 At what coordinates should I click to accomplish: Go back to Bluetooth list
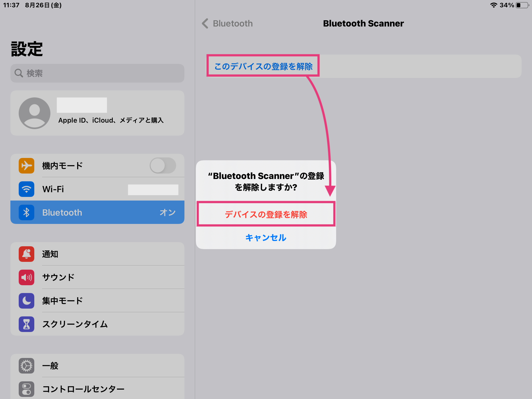click(x=228, y=23)
